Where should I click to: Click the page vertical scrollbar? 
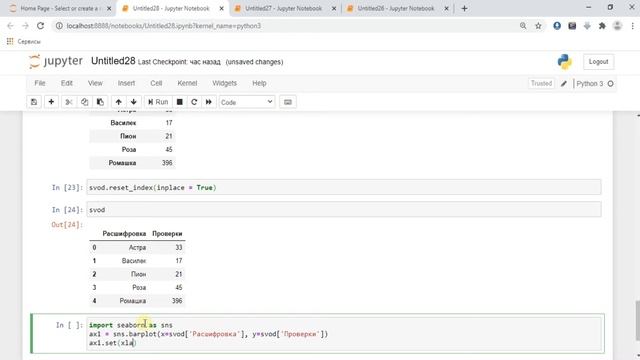click(637, 320)
